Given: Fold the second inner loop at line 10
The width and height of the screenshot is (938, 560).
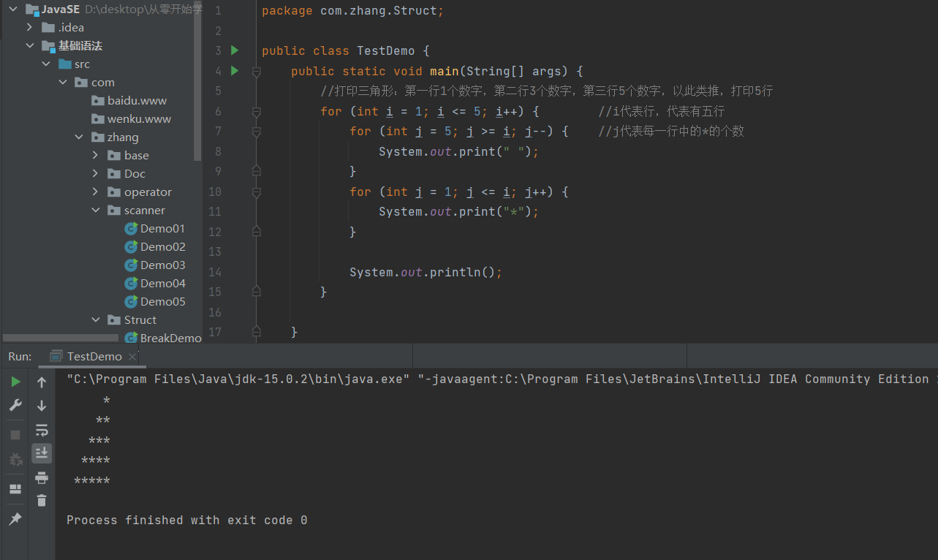Looking at the screenshot, I should pyautogui.click(x=256, y=192).
